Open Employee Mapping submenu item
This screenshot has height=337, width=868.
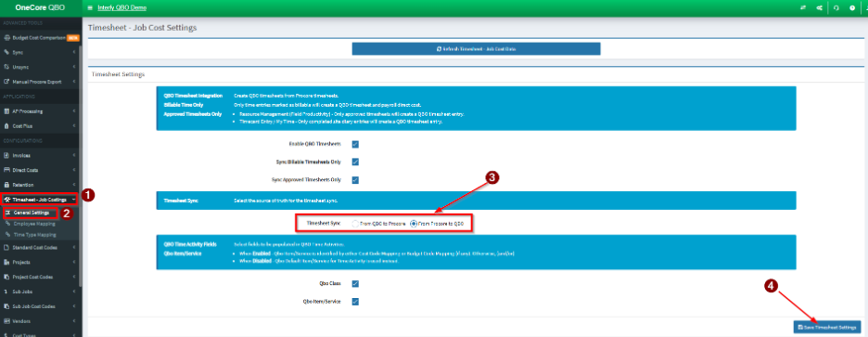[34, 224]
